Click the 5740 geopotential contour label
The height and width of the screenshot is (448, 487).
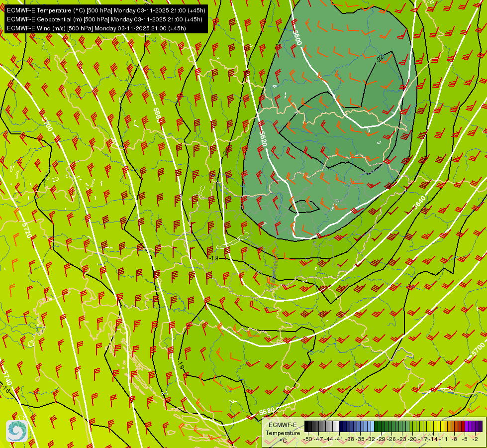point(7,377)
